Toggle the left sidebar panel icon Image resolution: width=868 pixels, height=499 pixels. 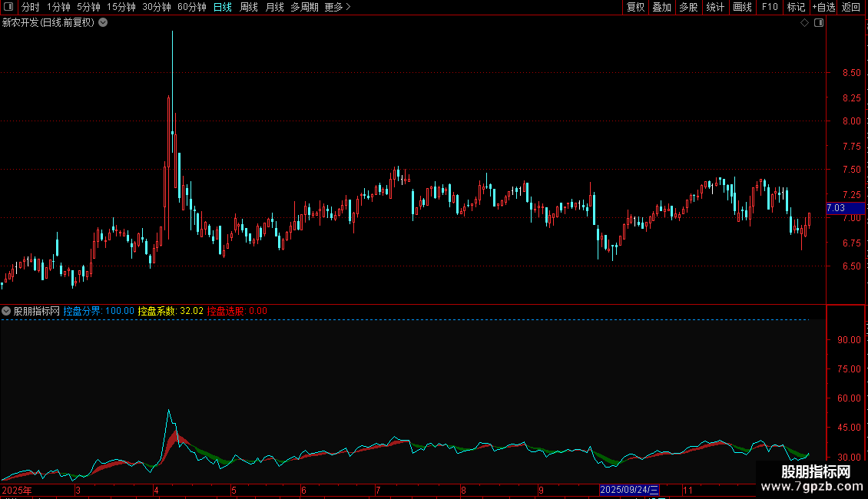8,7
